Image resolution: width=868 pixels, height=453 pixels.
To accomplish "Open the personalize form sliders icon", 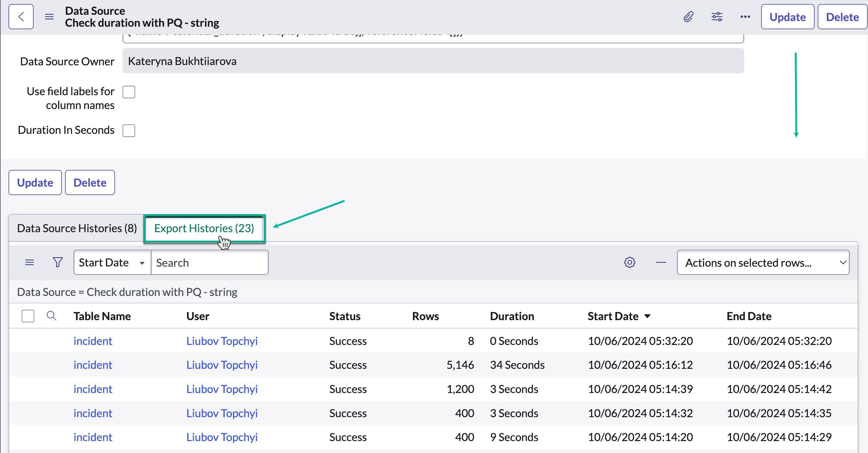I will [x=717, y=17].
